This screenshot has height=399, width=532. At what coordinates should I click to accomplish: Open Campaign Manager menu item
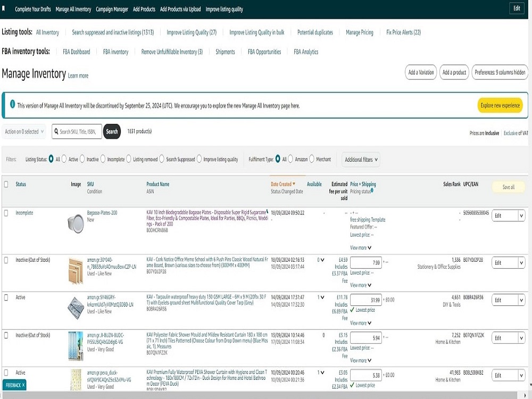[112, 9]
